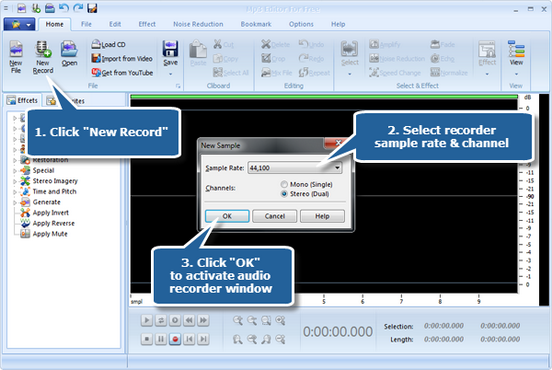Click Cancel in New Sample dialog
Screen dimensions: 552x370
pos(275,216)
